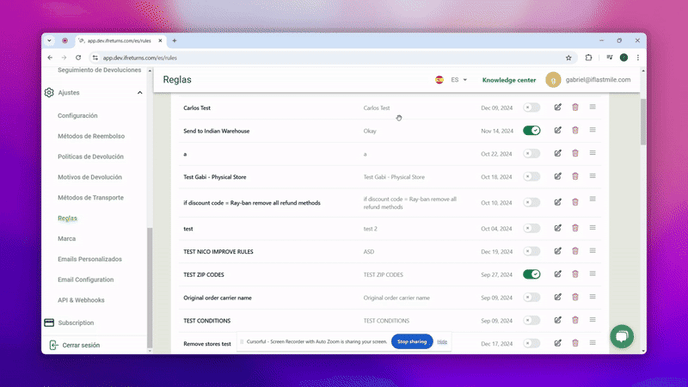Open the green chat support bubble
688x387 pixels.
point(621,336)
